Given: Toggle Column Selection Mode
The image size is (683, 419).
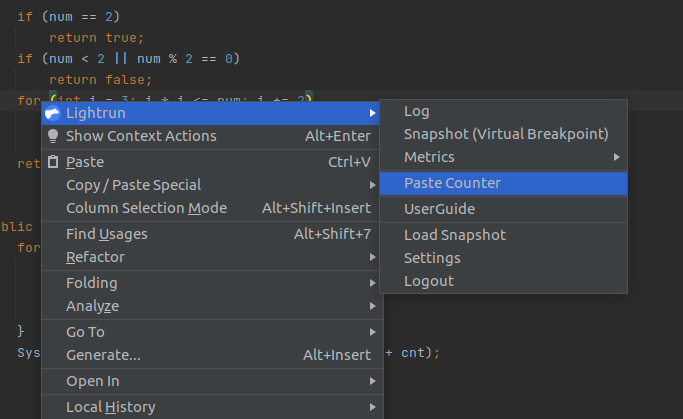Looking at the screenshot, I should (146, 208).
